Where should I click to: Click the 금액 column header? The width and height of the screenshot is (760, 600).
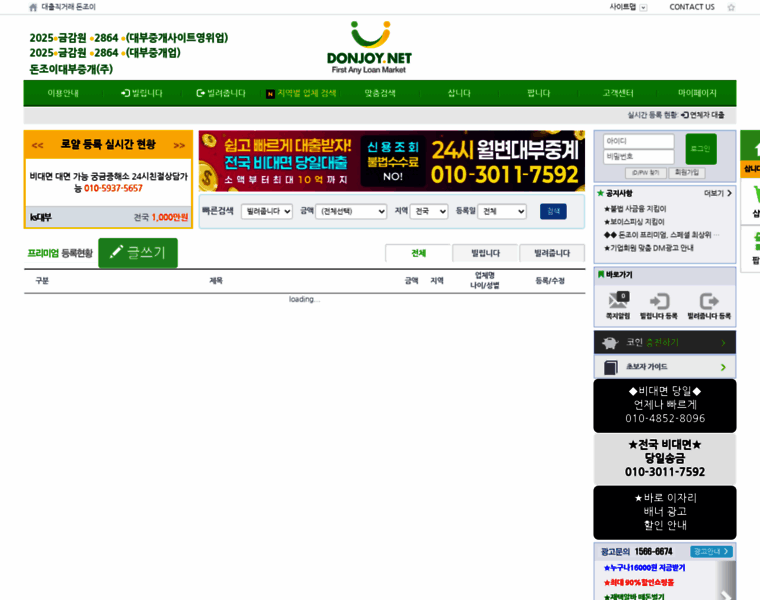[x=412, y=281]
